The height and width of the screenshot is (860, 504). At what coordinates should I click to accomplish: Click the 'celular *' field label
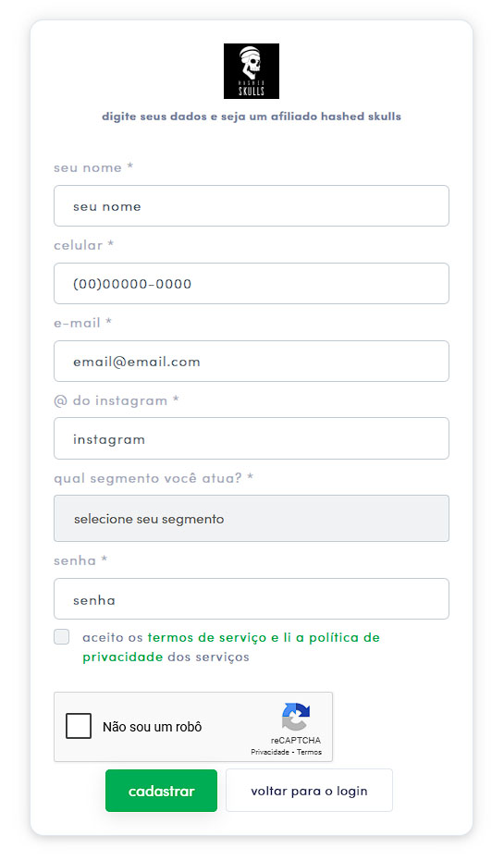[83, 245]
